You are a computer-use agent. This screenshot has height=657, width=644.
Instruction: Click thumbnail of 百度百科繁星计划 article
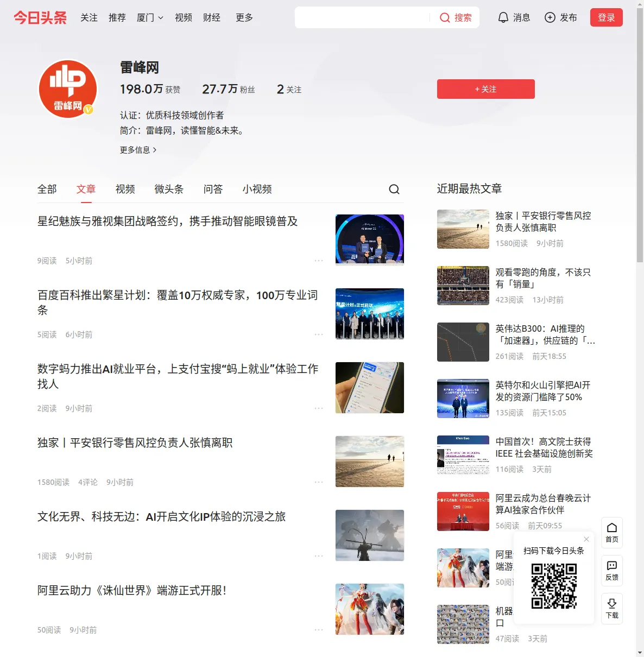(370, 314)
